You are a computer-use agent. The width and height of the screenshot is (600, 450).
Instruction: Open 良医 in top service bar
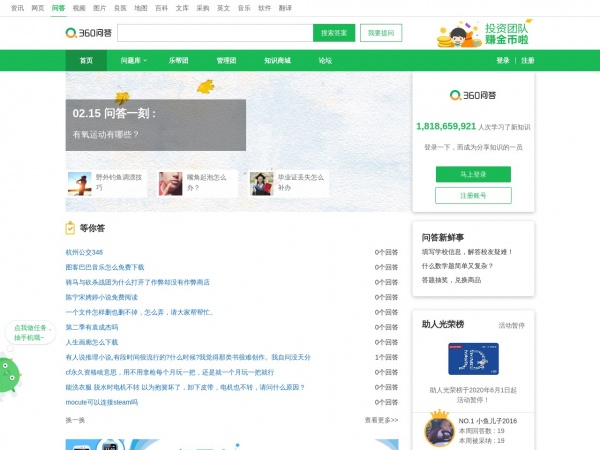pos(120,8)
